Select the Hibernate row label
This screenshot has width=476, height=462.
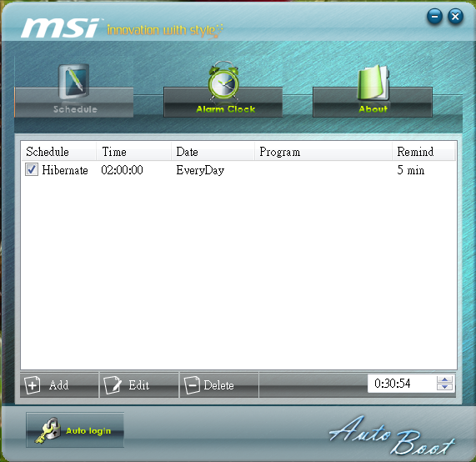[65, 170]
